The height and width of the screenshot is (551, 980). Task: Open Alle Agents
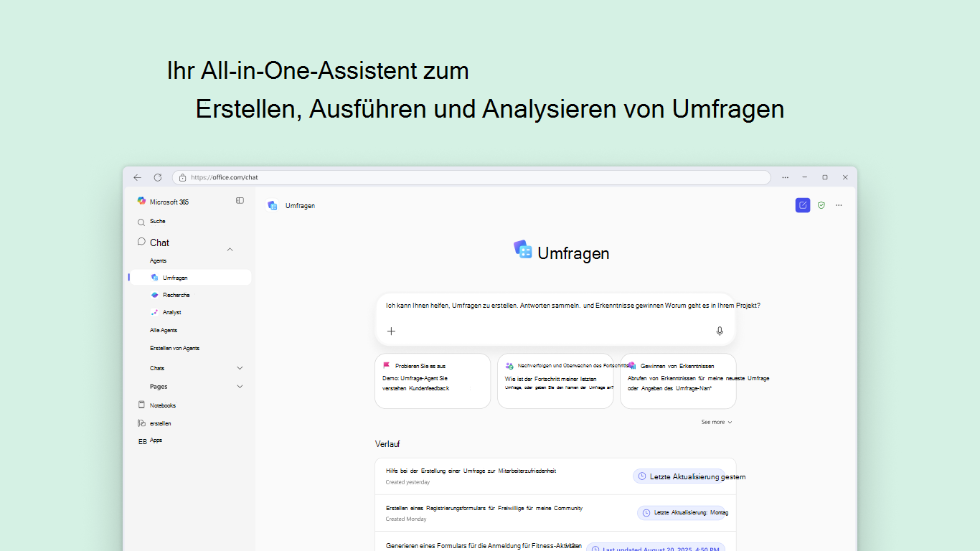(164, 330)
